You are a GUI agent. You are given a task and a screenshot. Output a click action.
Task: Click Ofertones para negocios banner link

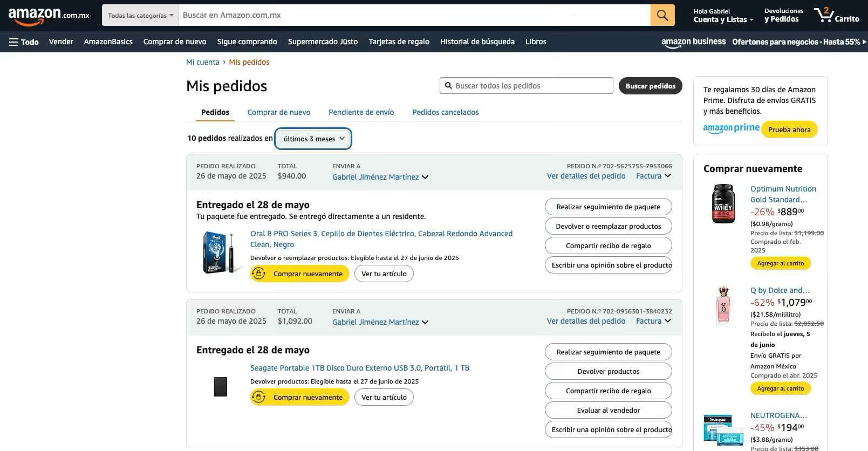click(799, 42)
